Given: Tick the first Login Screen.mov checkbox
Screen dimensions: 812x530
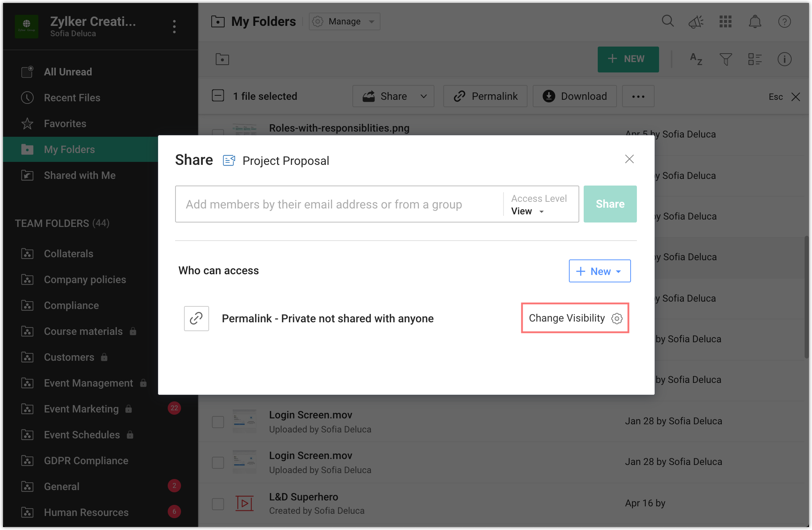Looking at the screenshot, I should (x=218, y=422).
